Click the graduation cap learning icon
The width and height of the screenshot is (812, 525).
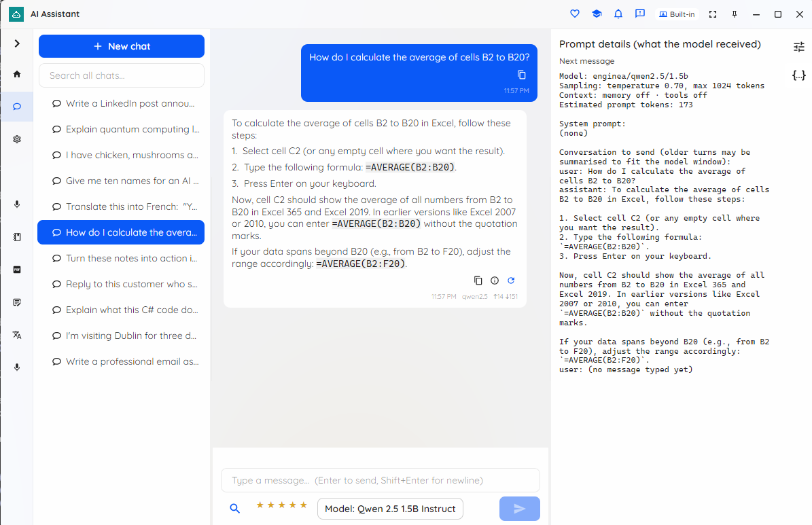coord(597,14)
